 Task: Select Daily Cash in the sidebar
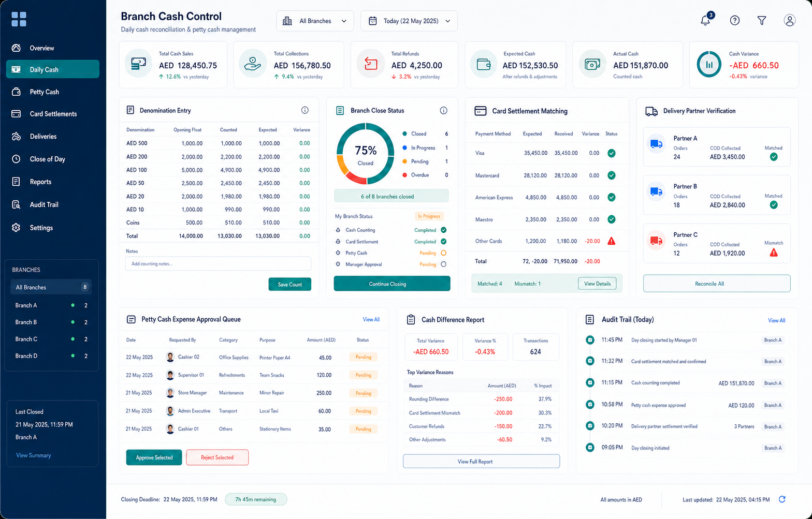pyautogui.click(x=52, y=69)
